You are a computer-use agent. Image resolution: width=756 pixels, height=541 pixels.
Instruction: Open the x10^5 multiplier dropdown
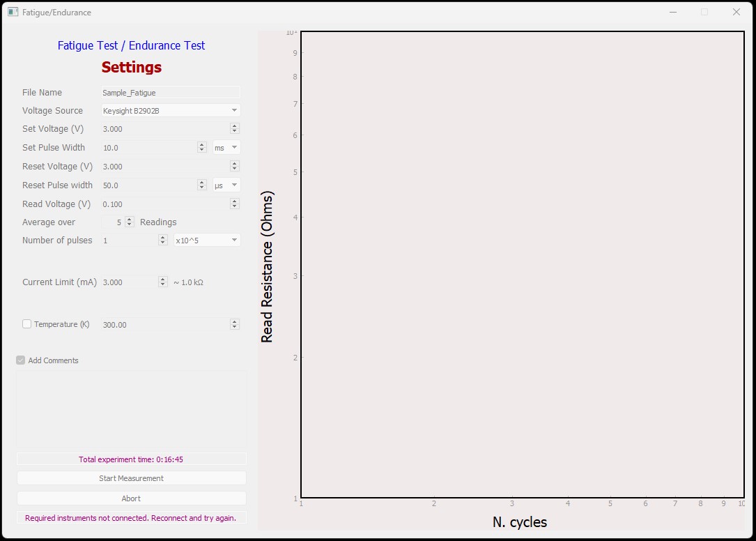[207, 241]
